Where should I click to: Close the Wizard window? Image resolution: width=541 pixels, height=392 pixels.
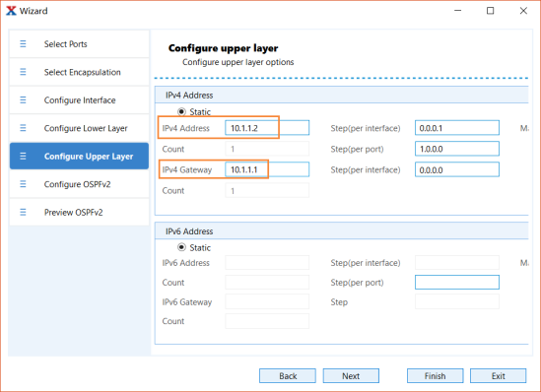click(523, 11)
